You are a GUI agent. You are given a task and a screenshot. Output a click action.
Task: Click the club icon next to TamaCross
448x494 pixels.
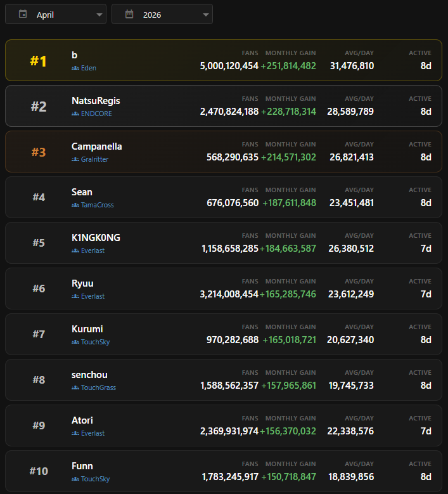coord(75,205)
